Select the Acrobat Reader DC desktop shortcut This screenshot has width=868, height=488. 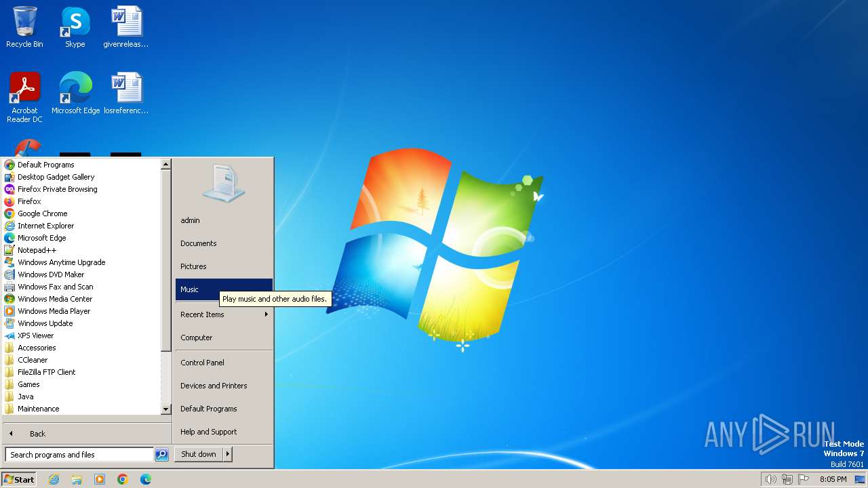(24, 98)
